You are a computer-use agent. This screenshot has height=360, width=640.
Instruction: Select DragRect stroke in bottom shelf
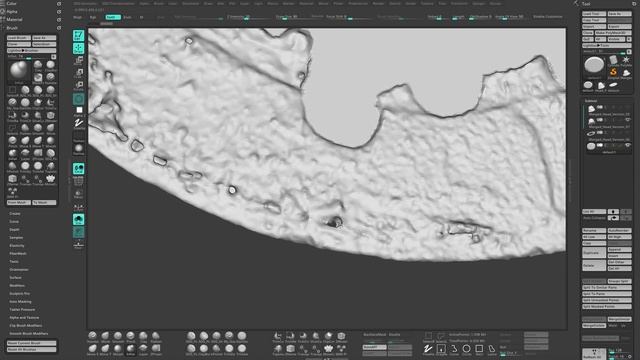pyautogui.click(x=441, y=349)
